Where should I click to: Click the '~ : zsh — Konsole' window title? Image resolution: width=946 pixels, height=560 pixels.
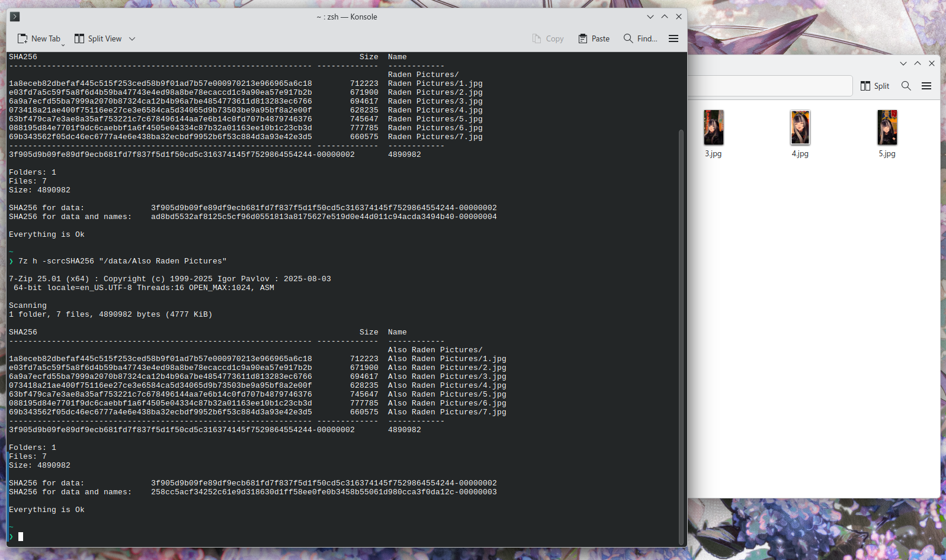[x=347, y=17]
